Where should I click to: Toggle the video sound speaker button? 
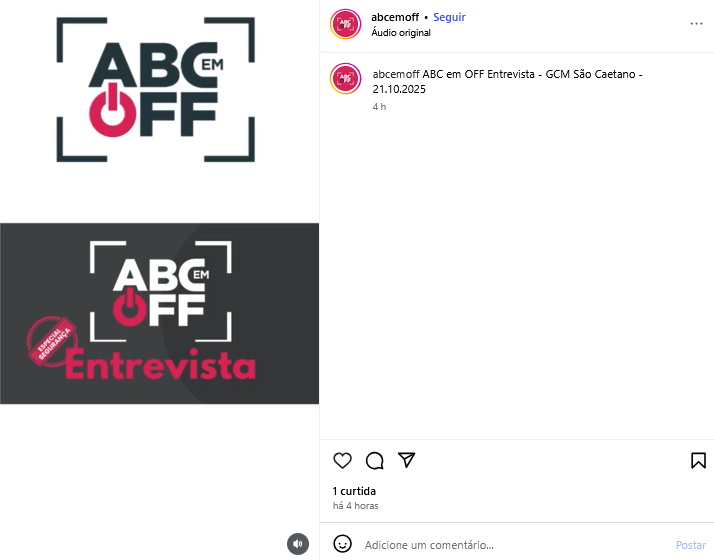298,544
